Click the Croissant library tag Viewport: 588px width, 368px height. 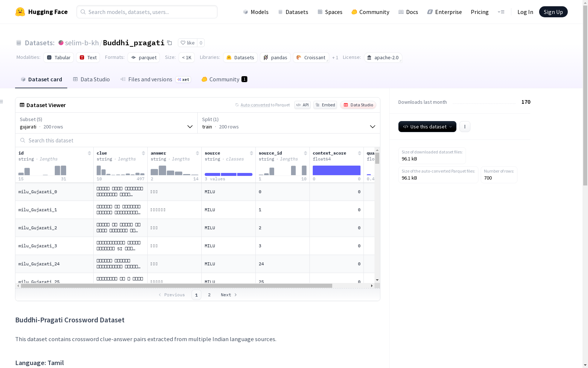click(x=311, y=57)
